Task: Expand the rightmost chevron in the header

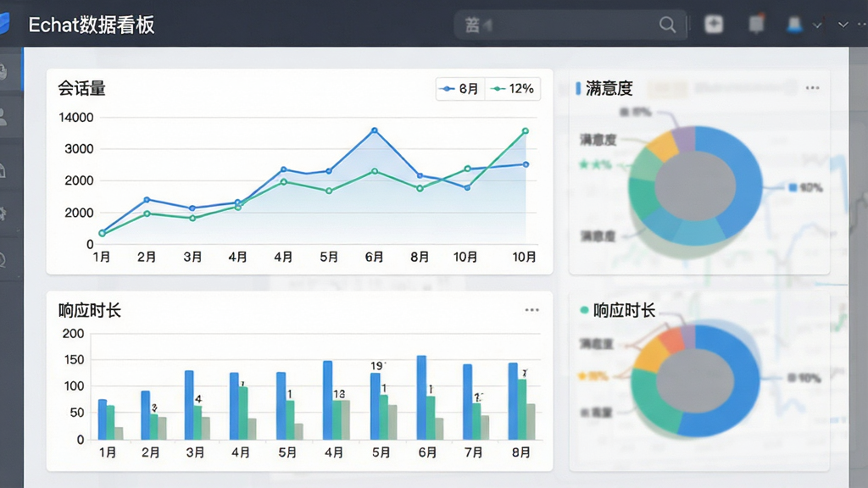Action: point(843,25)
